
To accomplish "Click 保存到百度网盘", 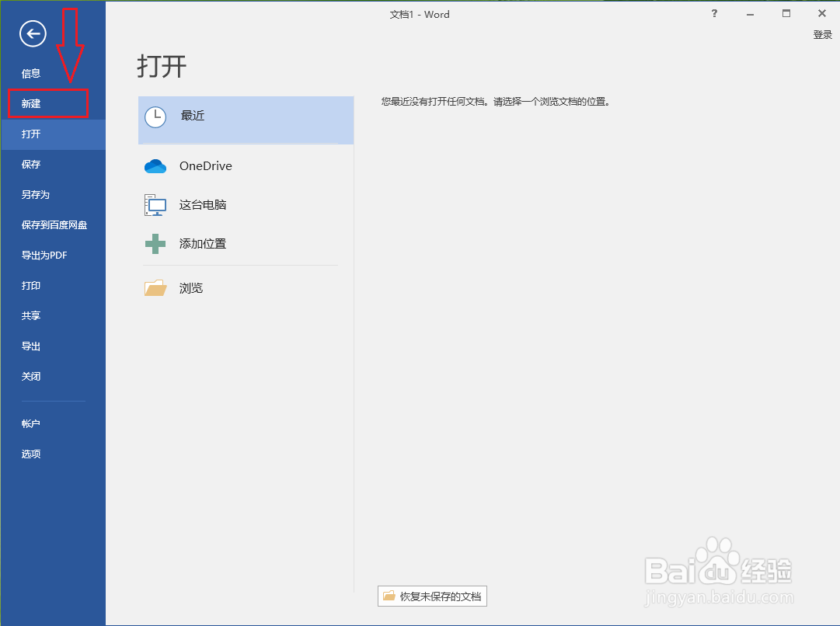I will [53, 225].
